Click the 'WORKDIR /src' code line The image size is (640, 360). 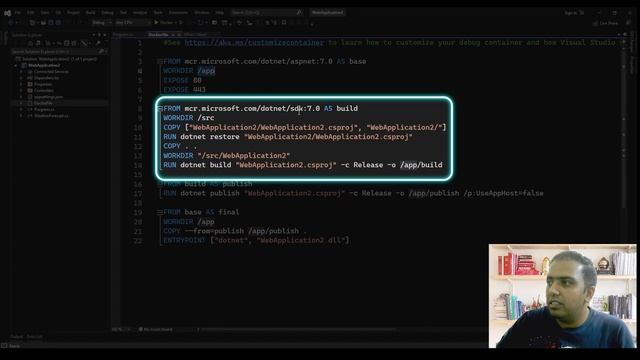click(x=189, y=118)
